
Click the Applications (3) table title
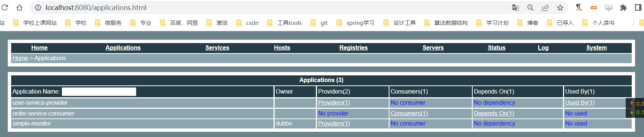(321, 80)
